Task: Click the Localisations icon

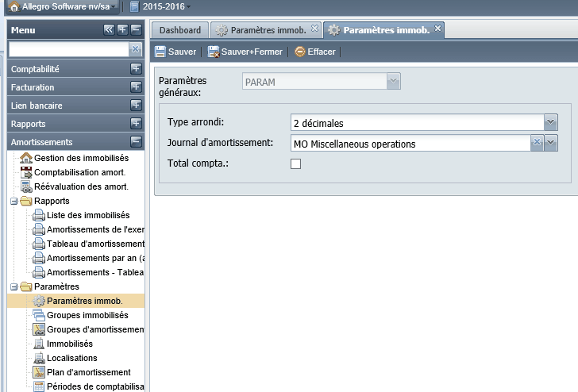Action: (x=39, y=358)
